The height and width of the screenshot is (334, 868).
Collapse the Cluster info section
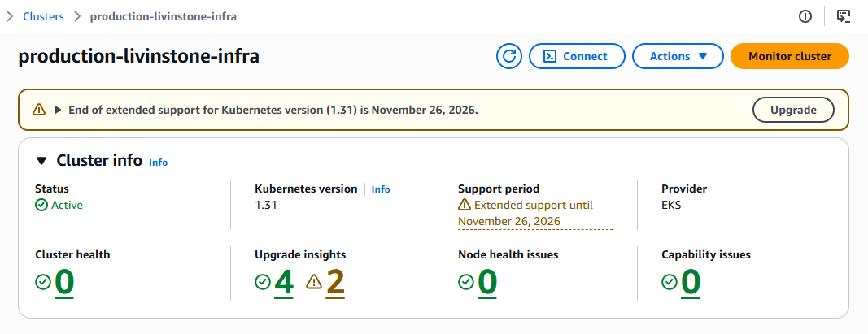[x=42, y=161]
